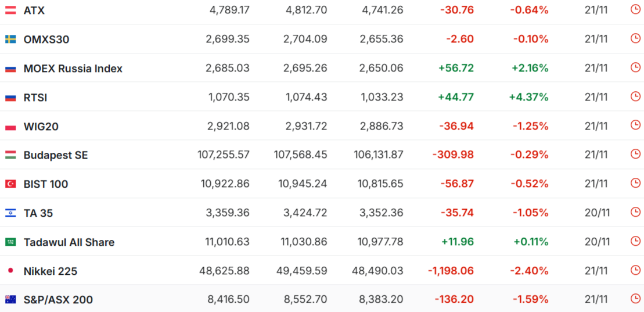Open the Budapest SE link

point(56,155)
